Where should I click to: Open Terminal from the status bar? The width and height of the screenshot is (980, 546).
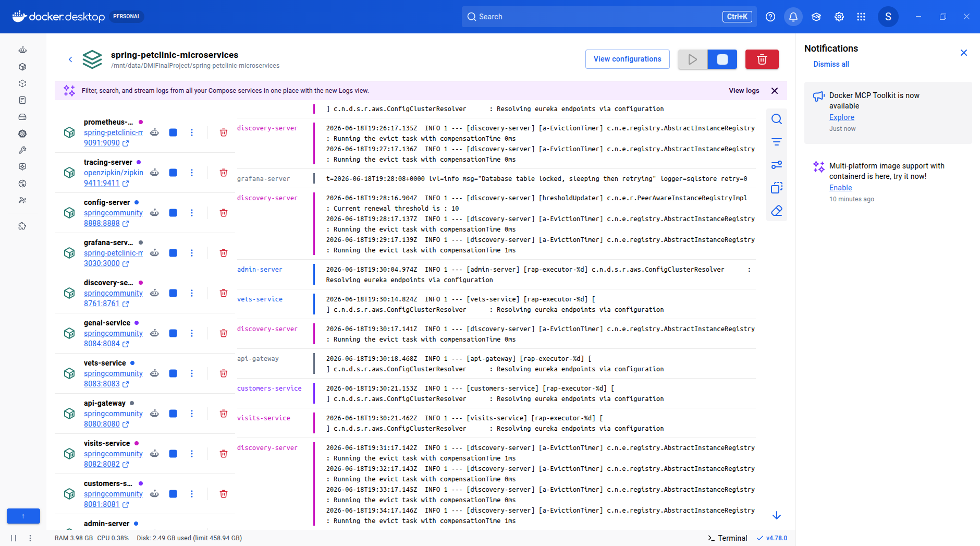click(x=728, y=538)
